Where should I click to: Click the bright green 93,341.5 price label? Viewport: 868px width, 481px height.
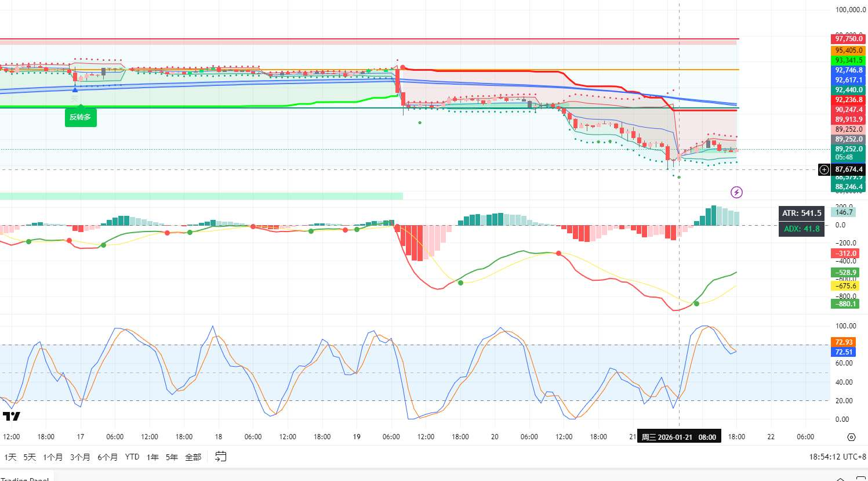(848, 60)
